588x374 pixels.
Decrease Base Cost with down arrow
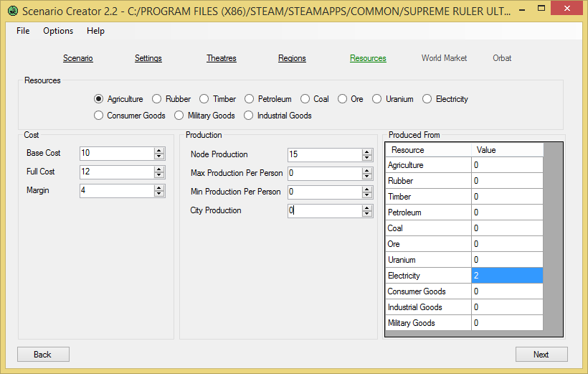159,156
